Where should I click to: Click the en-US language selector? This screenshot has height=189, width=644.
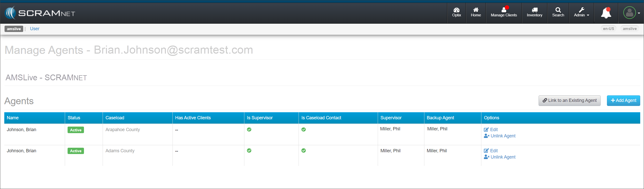click(x=608, y=29)
